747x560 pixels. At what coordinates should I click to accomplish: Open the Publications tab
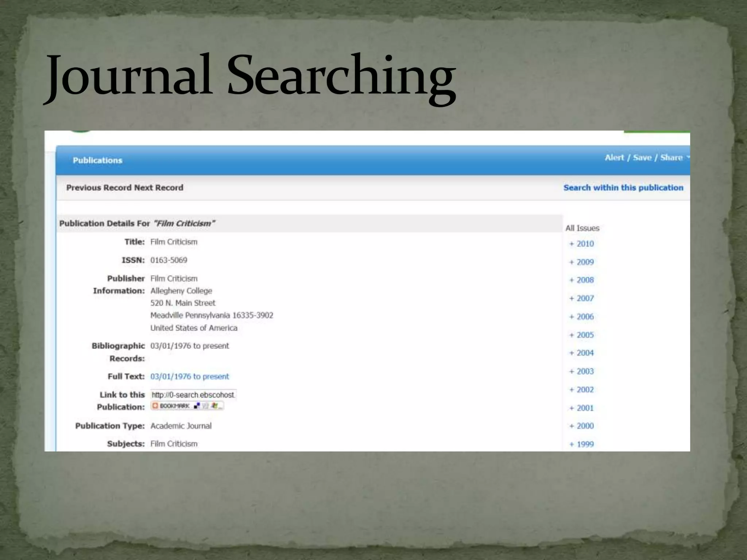(97, 160)
